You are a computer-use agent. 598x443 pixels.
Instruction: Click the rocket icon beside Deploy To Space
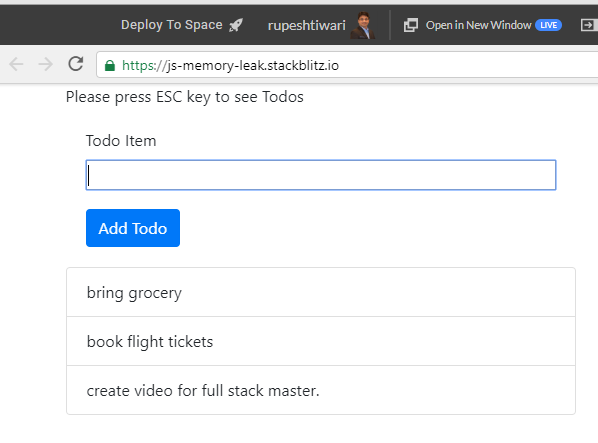(x=236, y=26)
